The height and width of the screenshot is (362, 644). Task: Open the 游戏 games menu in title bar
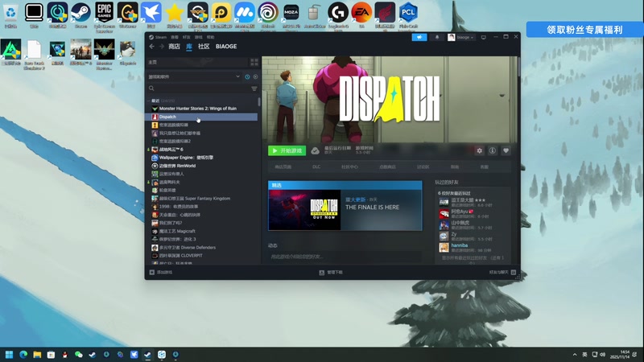199,37
